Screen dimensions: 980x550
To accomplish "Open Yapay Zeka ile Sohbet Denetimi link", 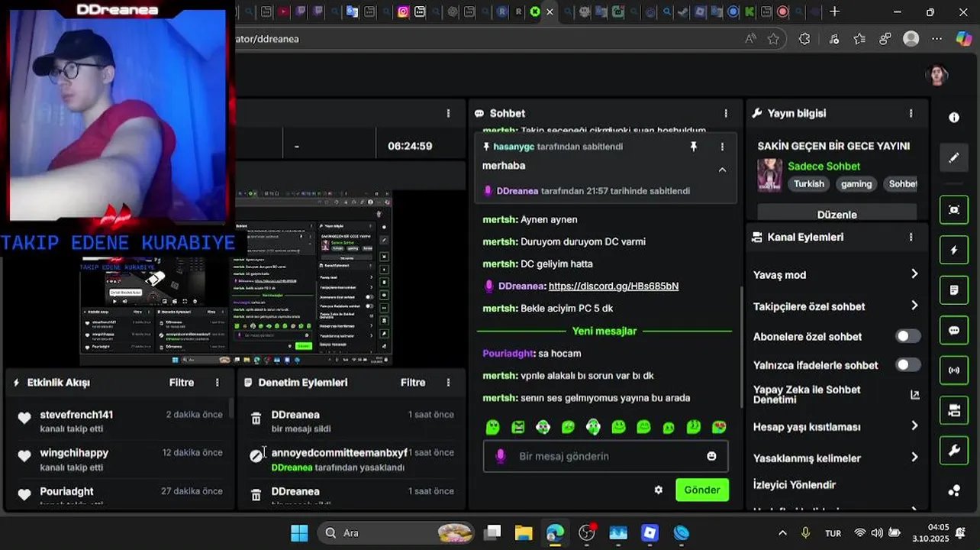I will (x=836, y=395).
